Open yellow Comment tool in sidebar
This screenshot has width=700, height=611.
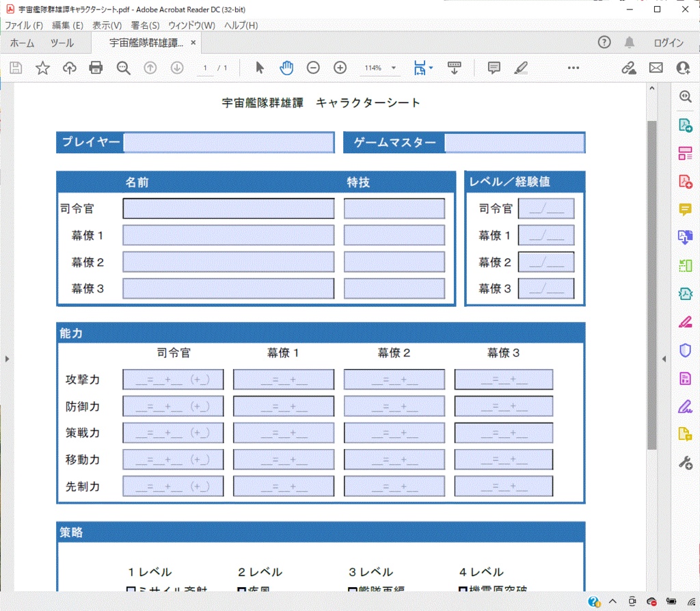point(685,209)
